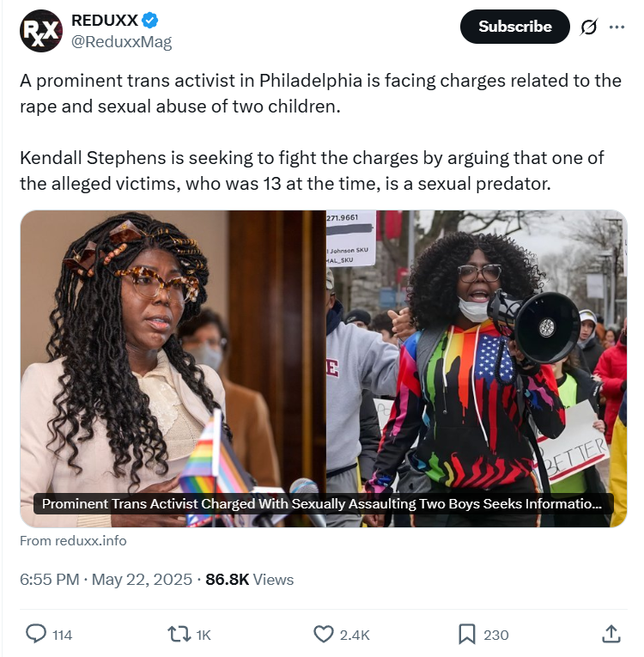Like the post with the heart icon

click(x=324, y=635)
